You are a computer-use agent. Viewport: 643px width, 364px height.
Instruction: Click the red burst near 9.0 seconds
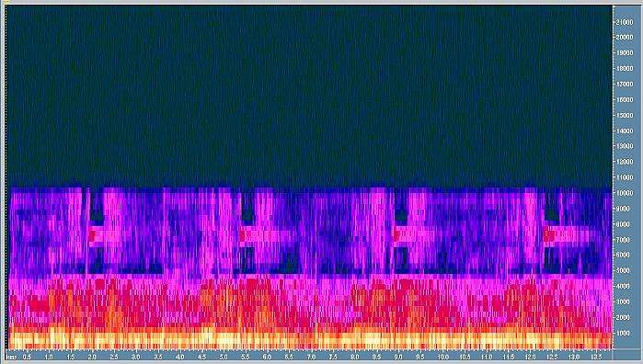(x=396, y=235)
